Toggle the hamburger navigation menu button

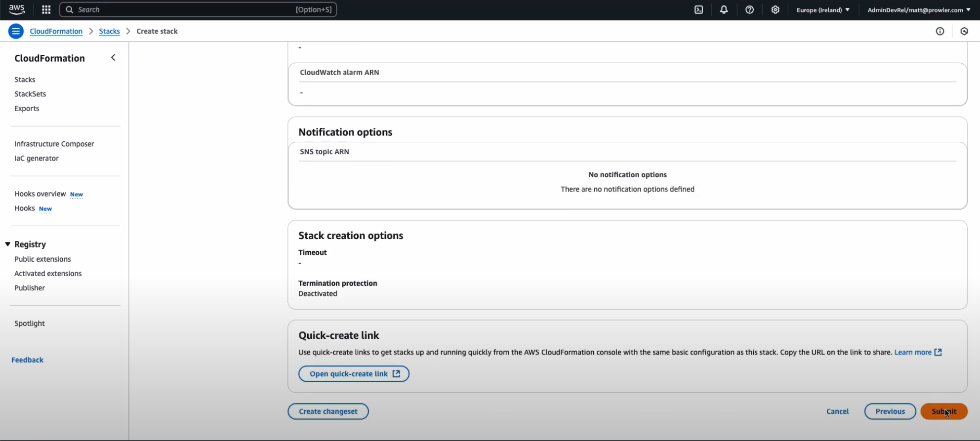(16, 31)
